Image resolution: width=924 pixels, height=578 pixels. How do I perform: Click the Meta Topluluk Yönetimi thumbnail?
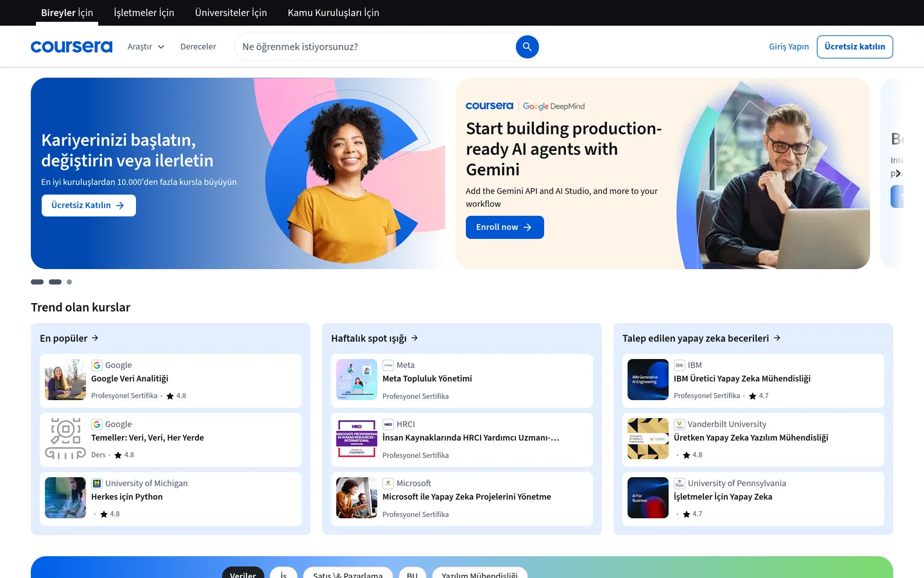click(357, 380)
